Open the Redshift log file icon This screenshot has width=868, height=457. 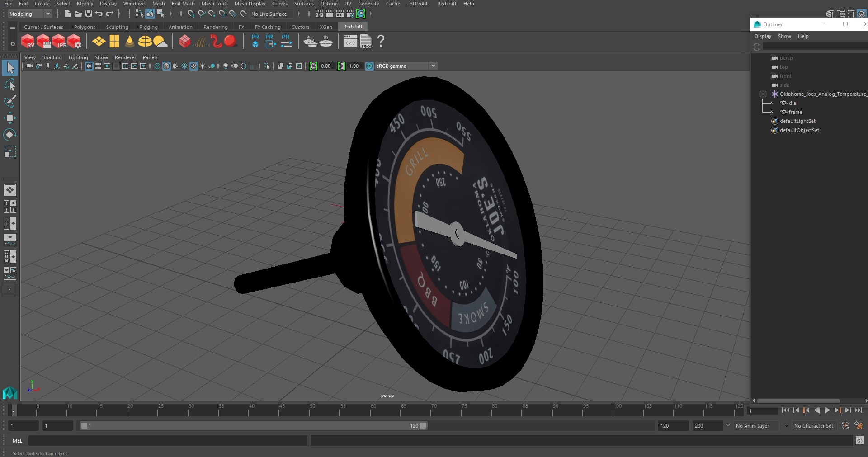[366, 41]
